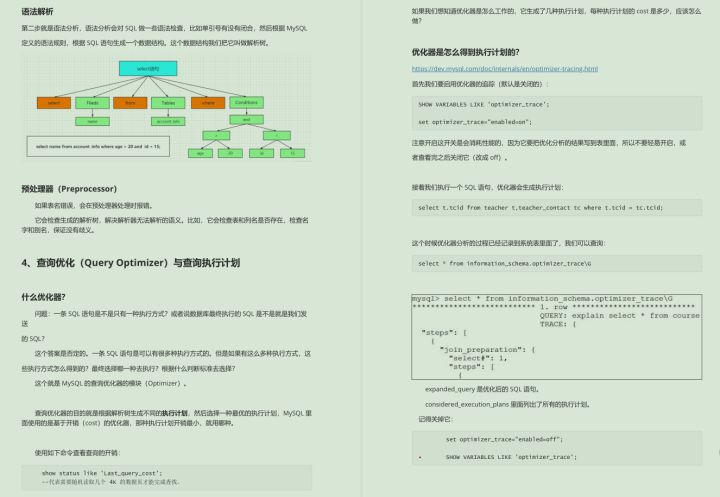Click '"join_preparation": {' in terminal output
Screen dimensions: 720x497
pos(487,350)
